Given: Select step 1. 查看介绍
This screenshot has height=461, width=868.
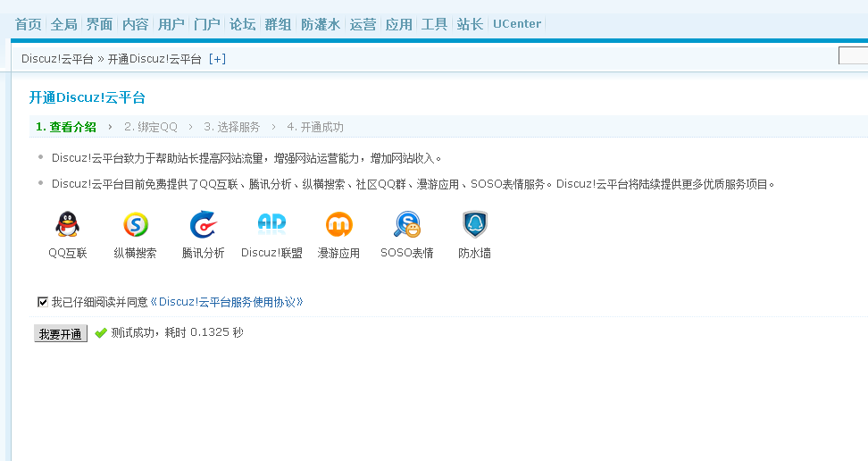Looking at the screenshot, I should 66,127.
